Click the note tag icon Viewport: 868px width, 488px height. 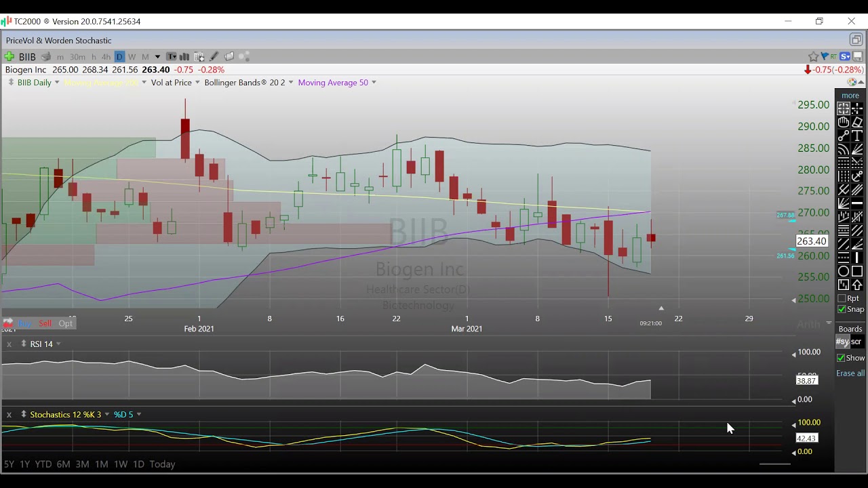pyautogui.click(x=229, y=57)
